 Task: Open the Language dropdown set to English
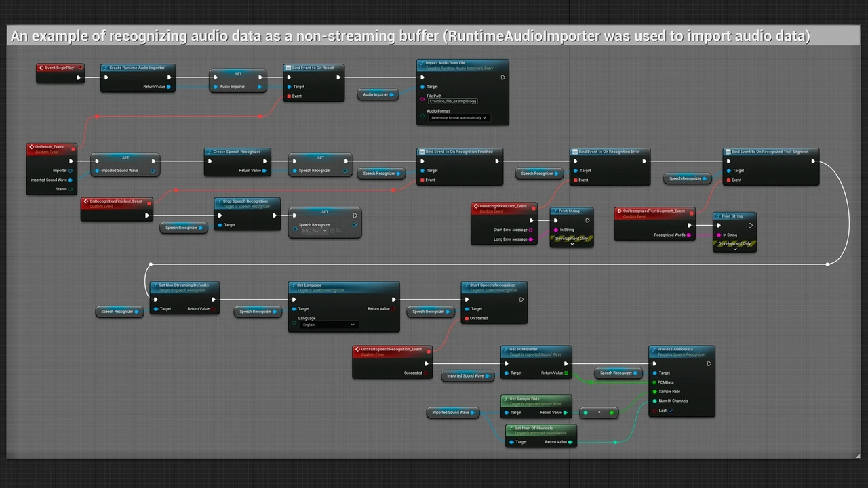coord(328,325)
